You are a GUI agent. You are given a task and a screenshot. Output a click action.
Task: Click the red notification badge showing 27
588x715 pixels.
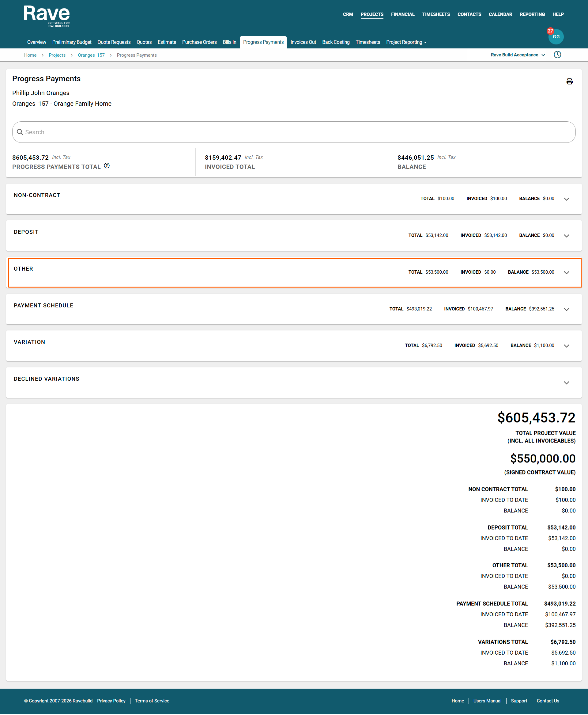click(x=550, y=31)
